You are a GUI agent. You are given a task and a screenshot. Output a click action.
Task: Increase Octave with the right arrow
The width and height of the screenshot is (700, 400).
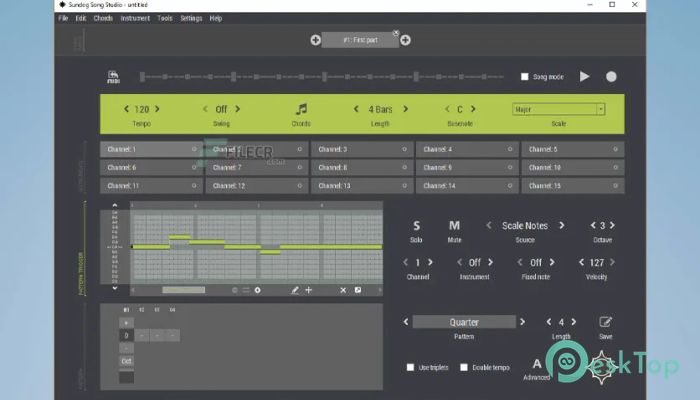pos(612,225)
